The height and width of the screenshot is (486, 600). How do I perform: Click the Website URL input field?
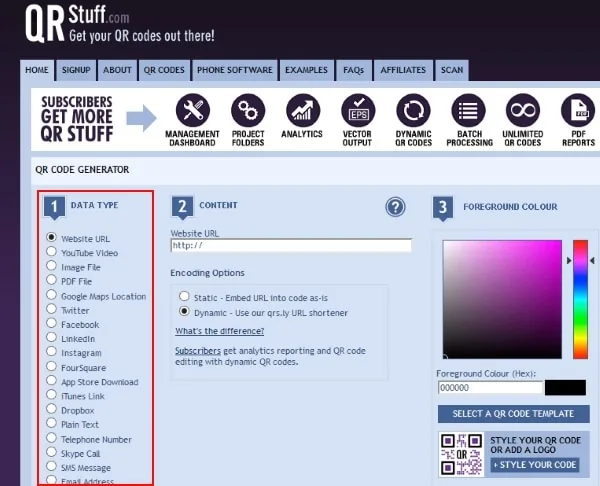[x=290, y=245]
